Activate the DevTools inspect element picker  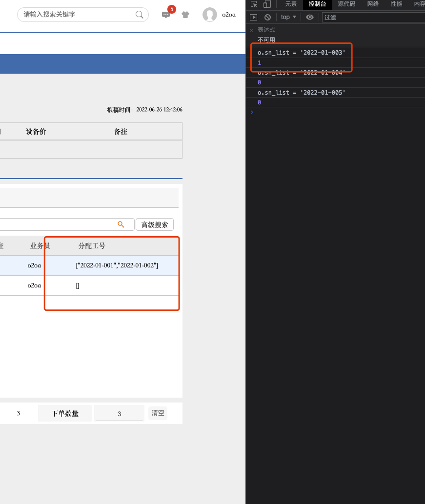(x=254, y=4)
